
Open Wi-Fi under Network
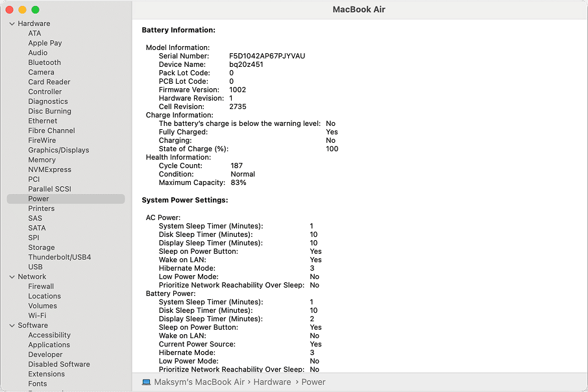(37, 315)
